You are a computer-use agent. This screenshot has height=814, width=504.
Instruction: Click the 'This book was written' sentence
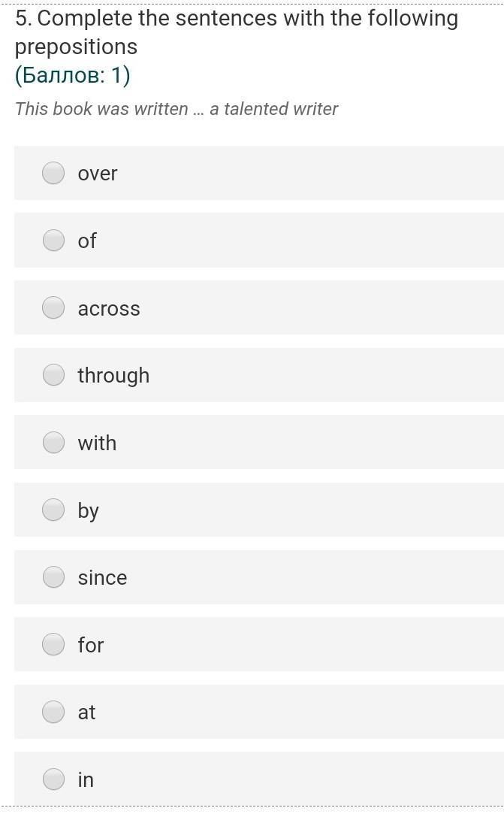(x=177, y=109)
